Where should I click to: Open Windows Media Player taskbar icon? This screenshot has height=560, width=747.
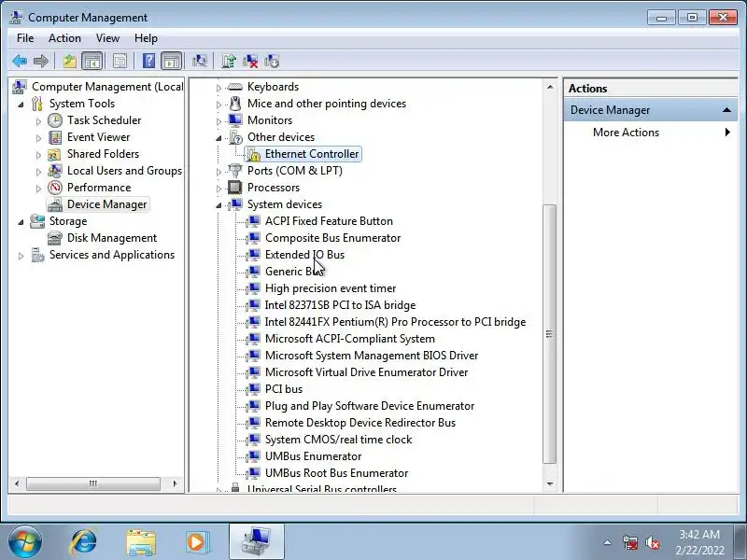[196, 542]
